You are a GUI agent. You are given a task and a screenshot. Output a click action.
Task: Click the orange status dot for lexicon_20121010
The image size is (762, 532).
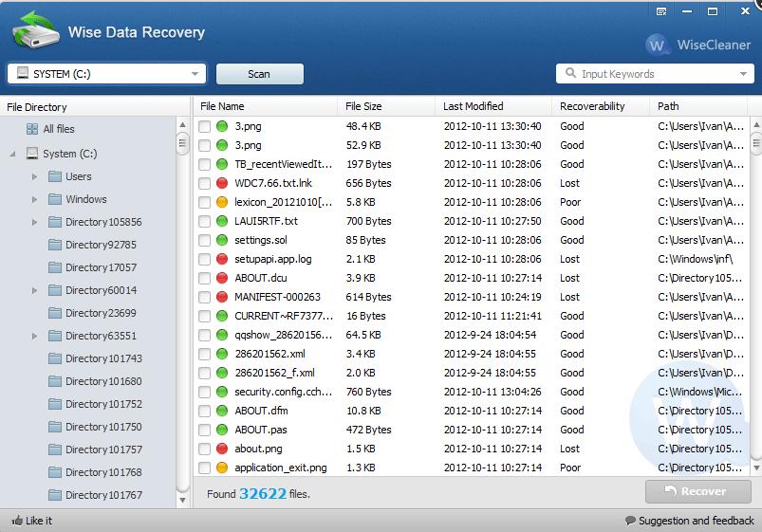point(222,202)
